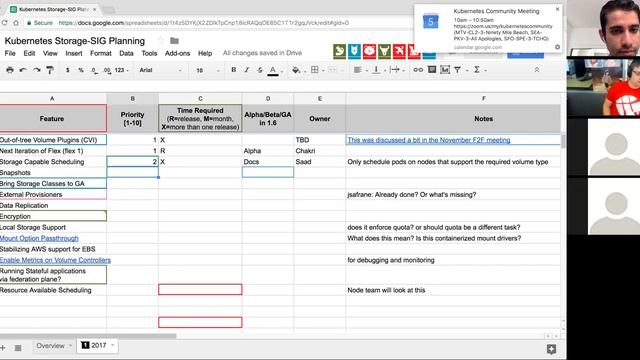Open the Help menu

pyautogui.click(x=205, y=53)
